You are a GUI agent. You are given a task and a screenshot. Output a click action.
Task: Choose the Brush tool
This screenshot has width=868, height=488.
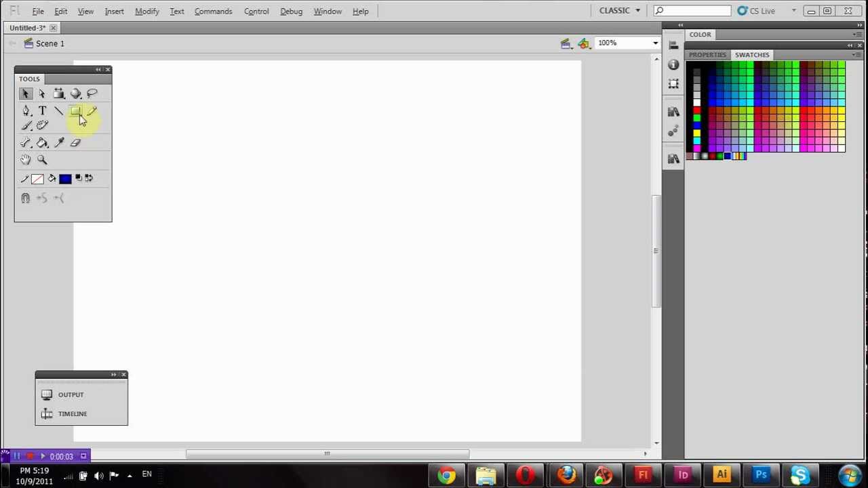(26, 126)
